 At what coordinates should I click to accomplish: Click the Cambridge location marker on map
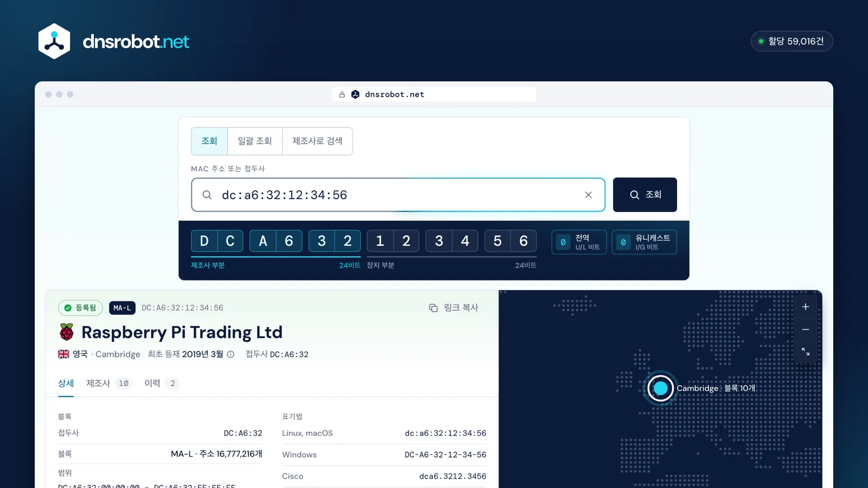(x=660, y=388)
